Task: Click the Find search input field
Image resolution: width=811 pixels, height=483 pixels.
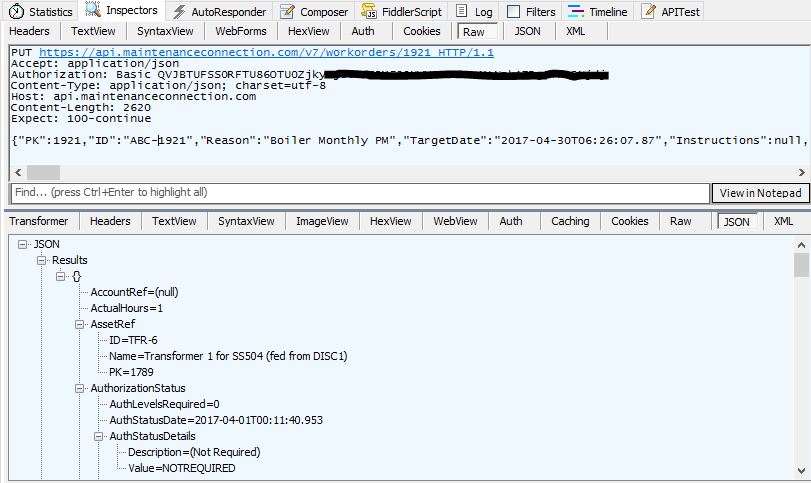Action: [x=360, y=192]
